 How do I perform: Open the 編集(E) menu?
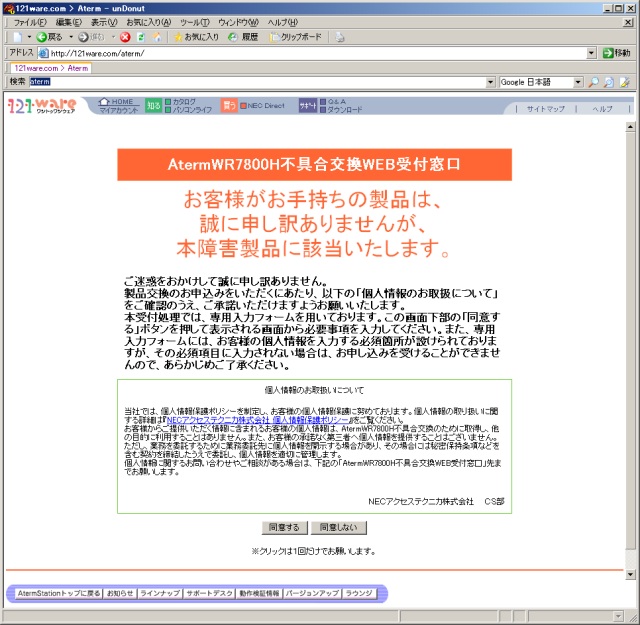point(69,22)
